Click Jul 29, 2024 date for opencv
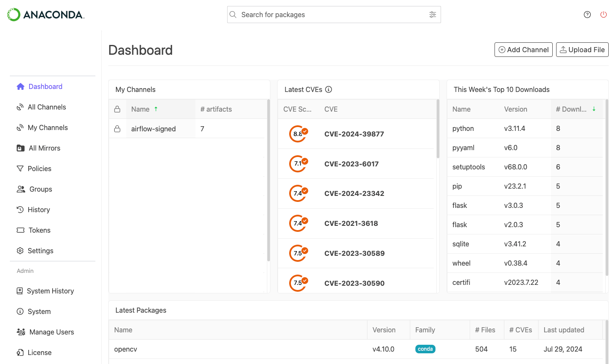 point(563,349)
